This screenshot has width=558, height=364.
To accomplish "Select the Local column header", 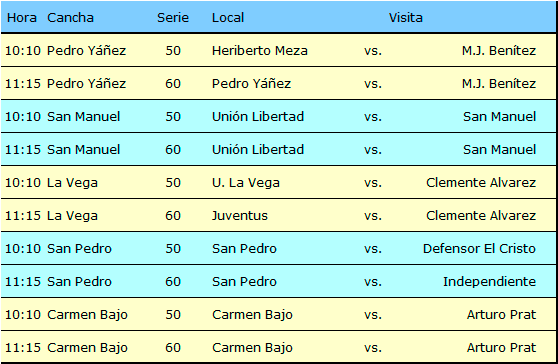I will [228, 17].
